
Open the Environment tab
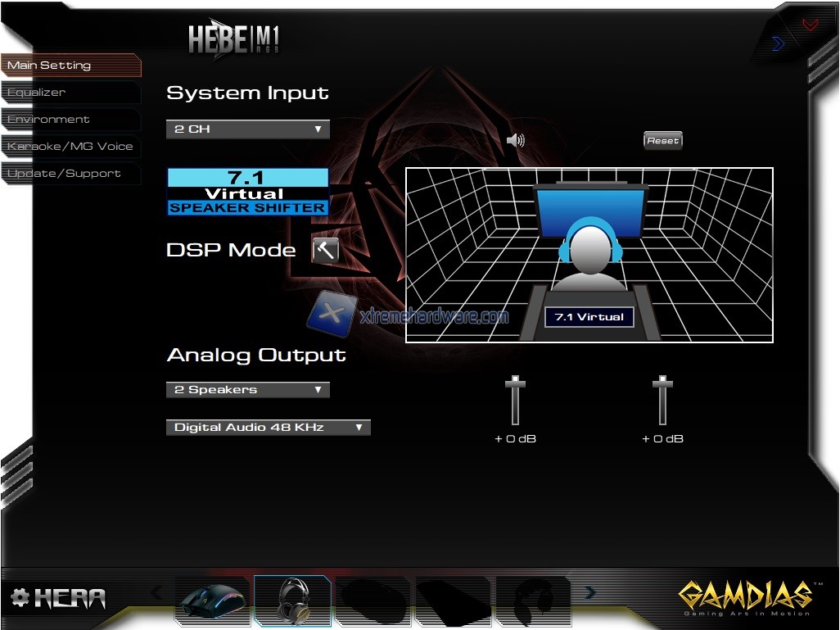(x=48, y=120)
